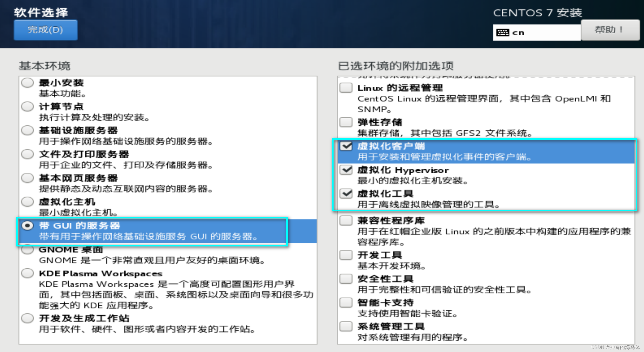Click text 用于完整性和可信验证的安全性工具。

445,289
